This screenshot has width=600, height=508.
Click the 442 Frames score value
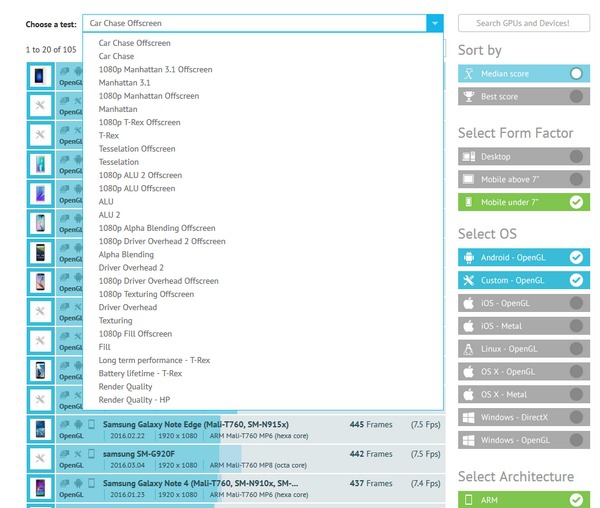pos(371,454)
